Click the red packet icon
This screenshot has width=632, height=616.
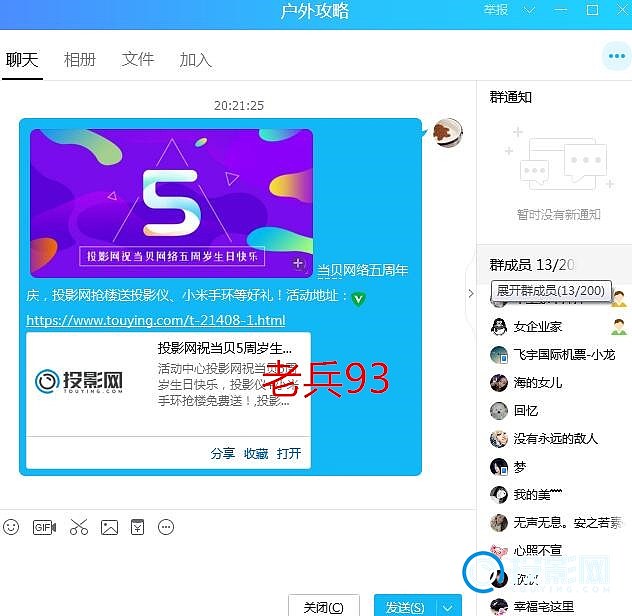pyautogui.click(x=138, y=527)
